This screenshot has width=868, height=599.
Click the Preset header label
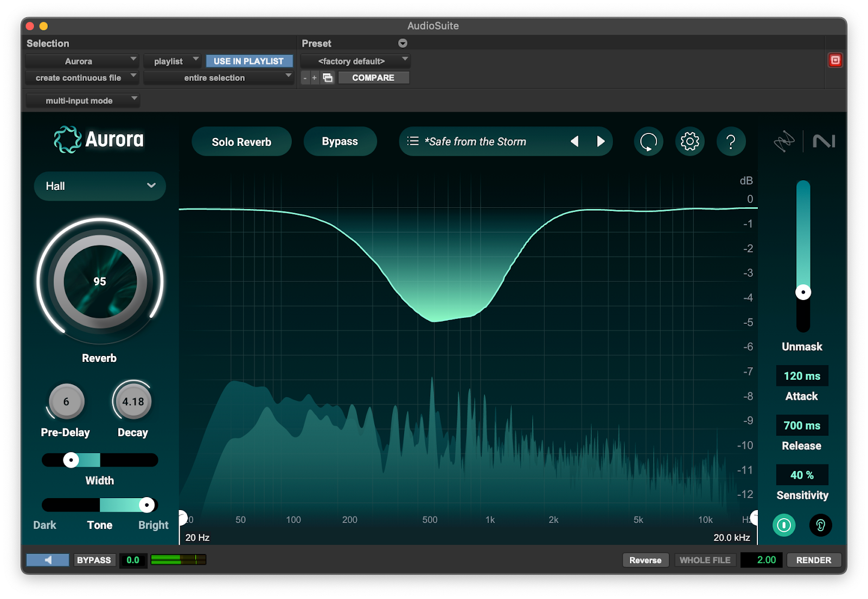[316, 43]
